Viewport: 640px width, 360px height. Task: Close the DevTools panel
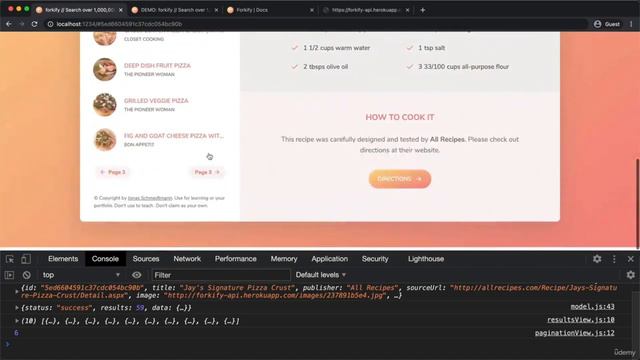tap(631, 259)
